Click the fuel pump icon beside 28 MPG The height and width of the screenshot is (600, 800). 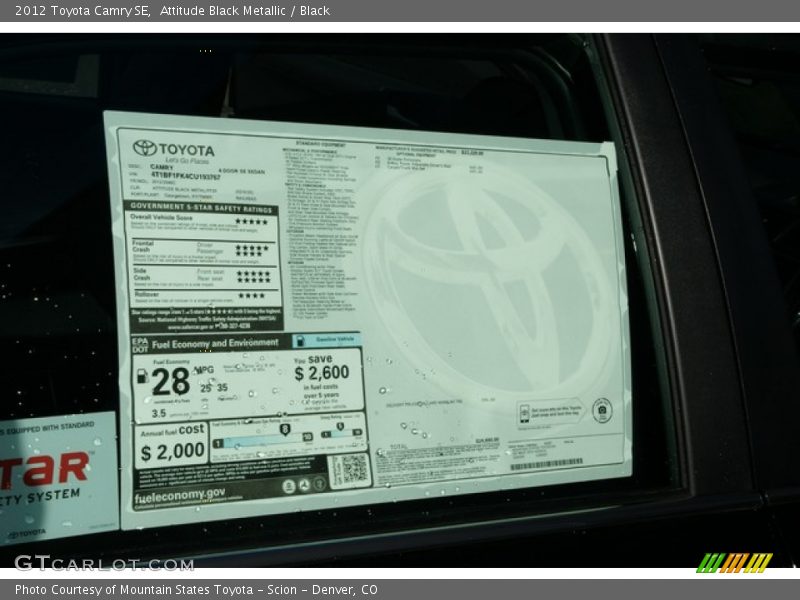(142, 377)
